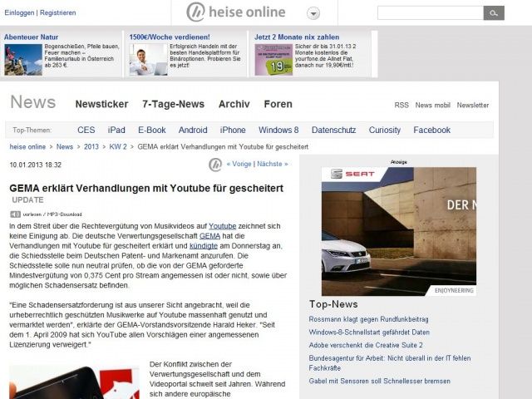
Task: Open the GEMA link in the article
Action: click(x=209, y=236)
